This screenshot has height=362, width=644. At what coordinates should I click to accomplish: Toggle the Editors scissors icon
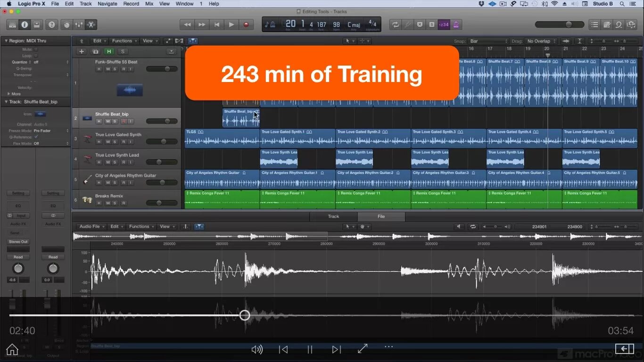(91, 25)
